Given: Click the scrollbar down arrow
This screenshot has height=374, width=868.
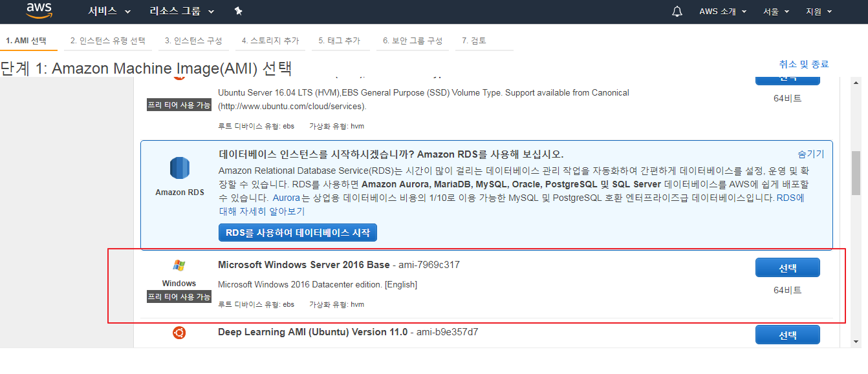Looking at the screenshot, I should [x=856, y=341].
